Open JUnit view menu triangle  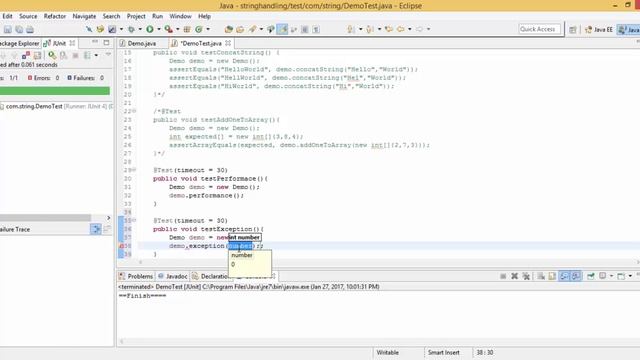tap(108, 55)
